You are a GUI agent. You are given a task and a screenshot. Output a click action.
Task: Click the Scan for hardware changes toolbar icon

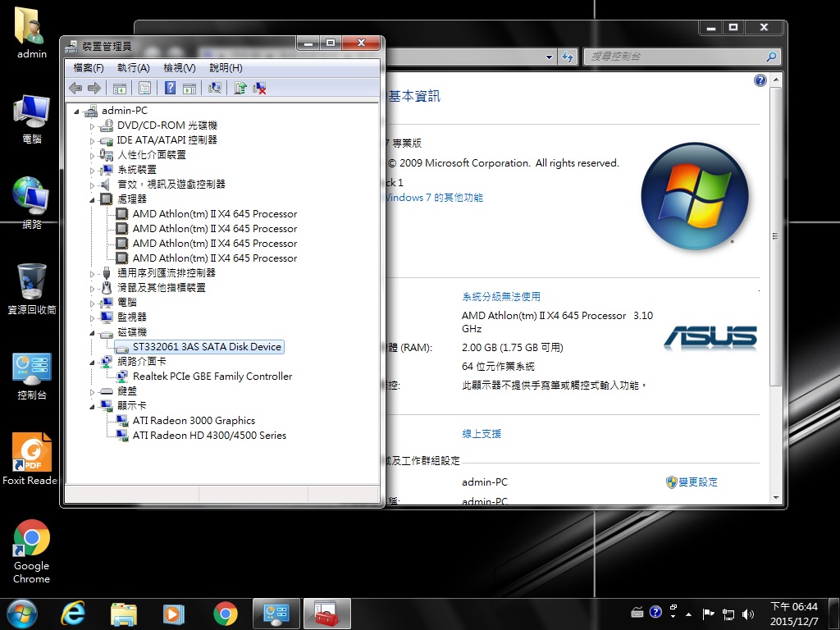(215, 88)
